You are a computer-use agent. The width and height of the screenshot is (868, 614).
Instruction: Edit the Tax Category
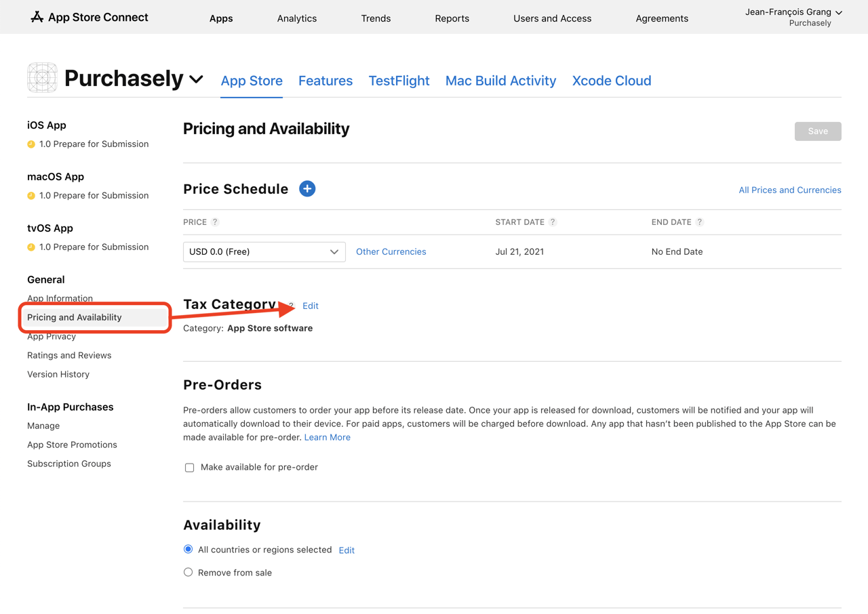pos(311,306)
